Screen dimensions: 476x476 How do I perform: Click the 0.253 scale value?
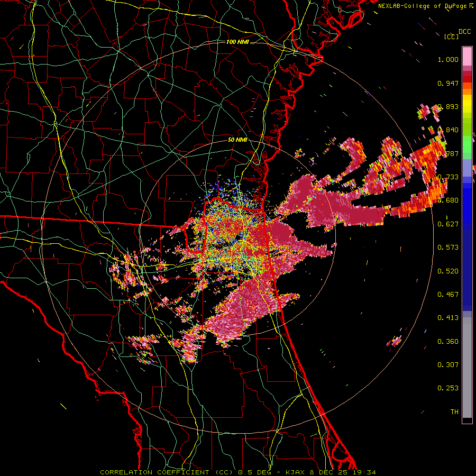(x=448, y=388)
